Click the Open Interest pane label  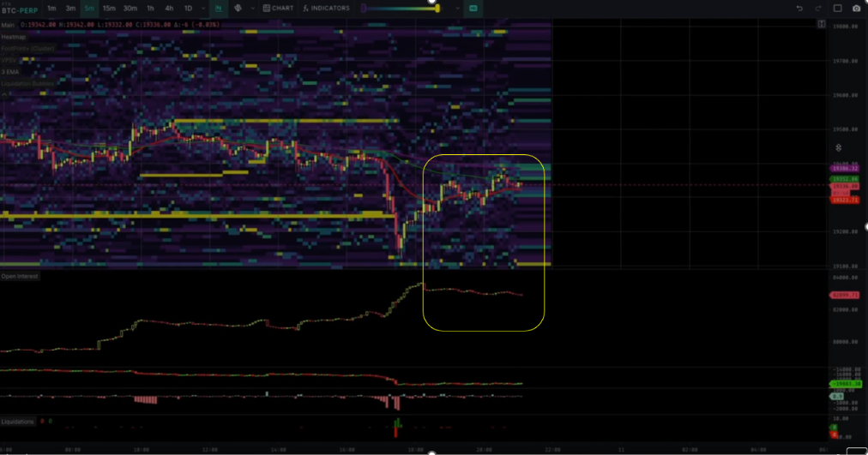tap(20, 276)
